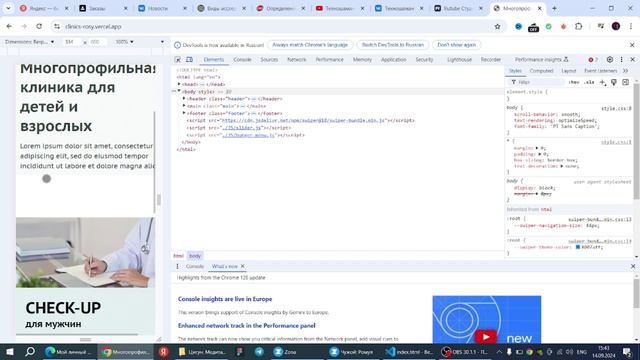Image resolution: width=640 pixels, height=360 pixels.
Task: Go back in browser history
Action: 9,27
